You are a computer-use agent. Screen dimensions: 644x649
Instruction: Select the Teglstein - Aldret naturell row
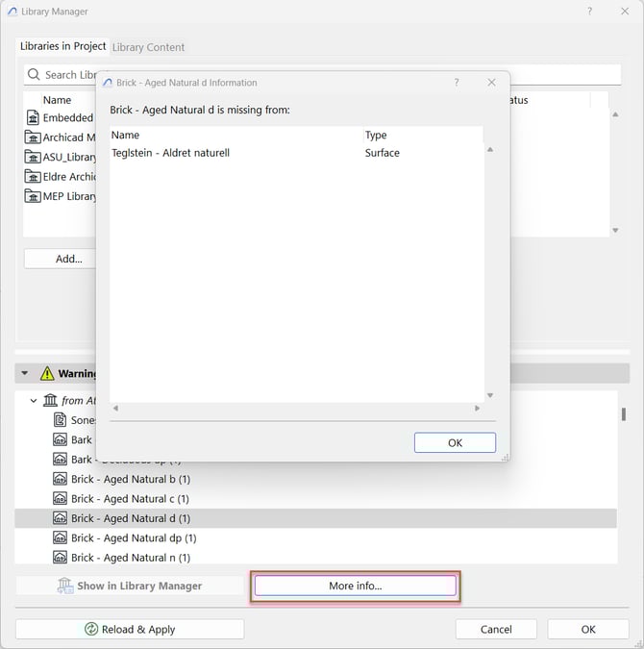[x=171, y=153]
